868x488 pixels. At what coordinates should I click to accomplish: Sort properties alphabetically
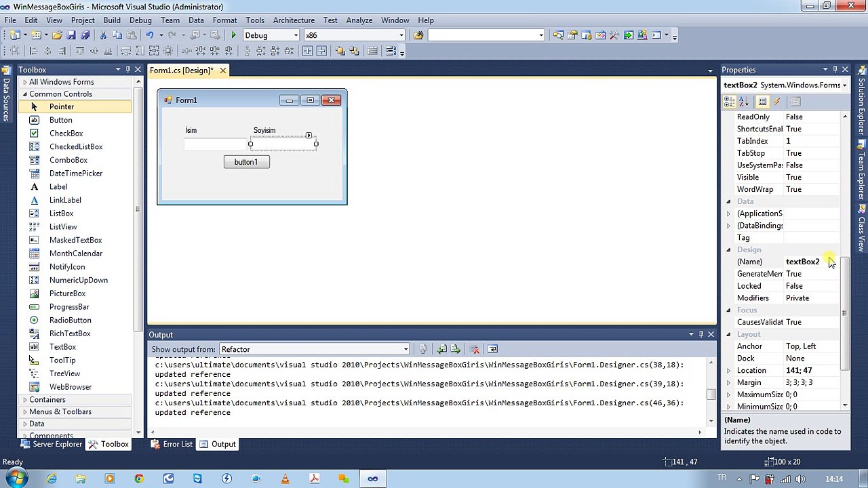(744, 102)
